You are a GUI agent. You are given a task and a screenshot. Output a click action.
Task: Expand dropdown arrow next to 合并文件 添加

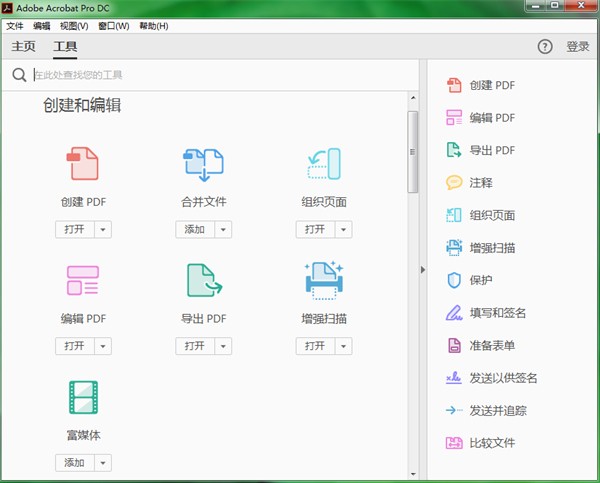point(223,229)
